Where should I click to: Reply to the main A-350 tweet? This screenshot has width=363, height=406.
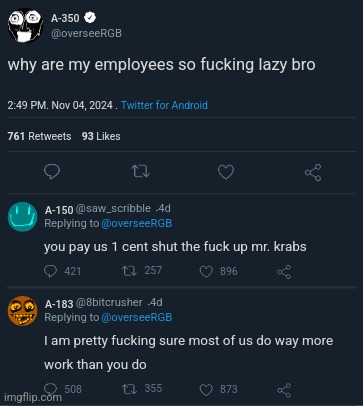[x=52, y=172]
